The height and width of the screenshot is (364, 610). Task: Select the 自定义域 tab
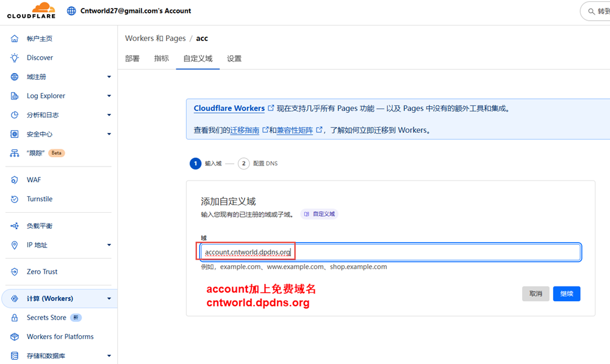point(198,59)
